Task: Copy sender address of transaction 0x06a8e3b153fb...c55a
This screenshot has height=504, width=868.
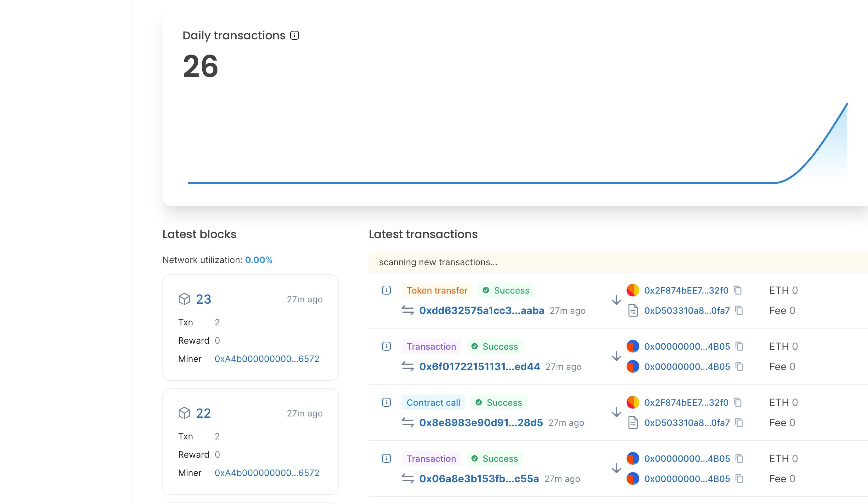Action: pos(739,459)
